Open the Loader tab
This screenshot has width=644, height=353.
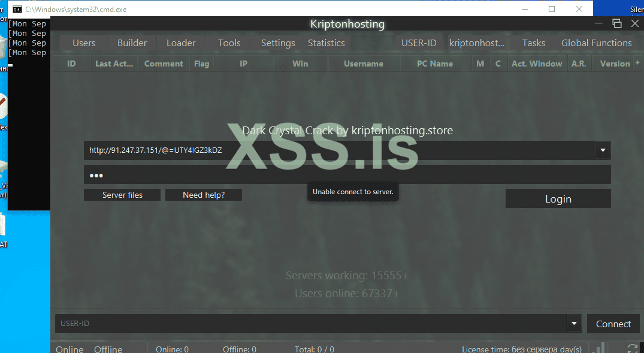tap(181, 43)
